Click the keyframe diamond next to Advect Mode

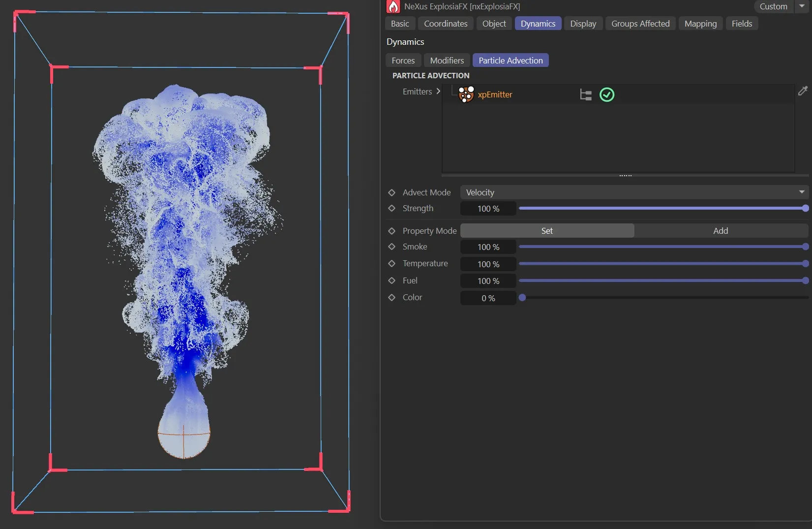point(391,192)
